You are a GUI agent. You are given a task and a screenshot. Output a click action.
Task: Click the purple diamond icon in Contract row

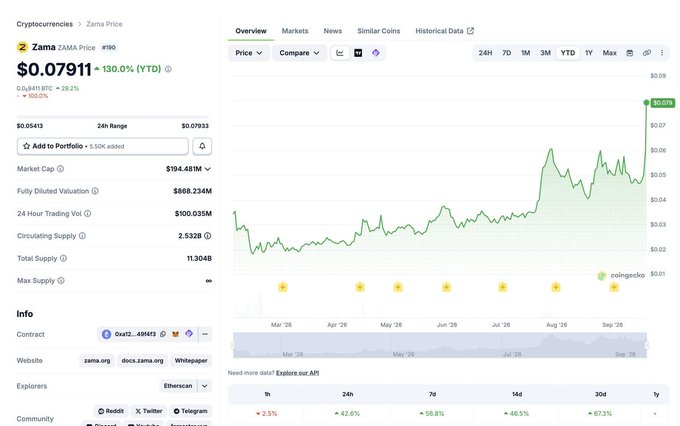(x=189, y=334)
